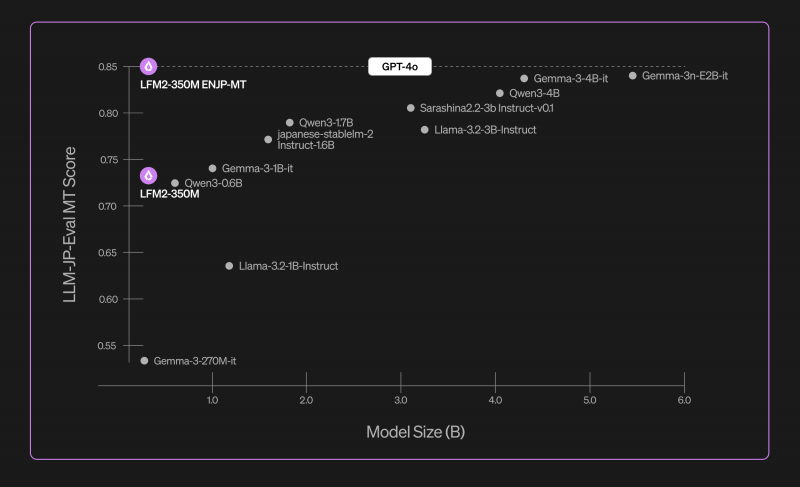Viewport: 800px width, 487px height.
Task: Click the 0.85 tick label on y-axis
Action: tap(108, 67)
